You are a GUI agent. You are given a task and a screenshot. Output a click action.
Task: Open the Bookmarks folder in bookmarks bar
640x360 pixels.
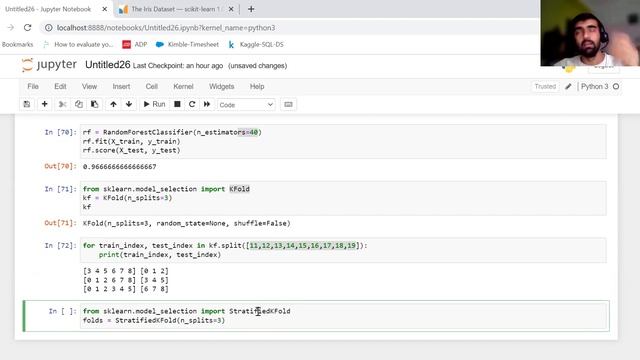(18, 44)
